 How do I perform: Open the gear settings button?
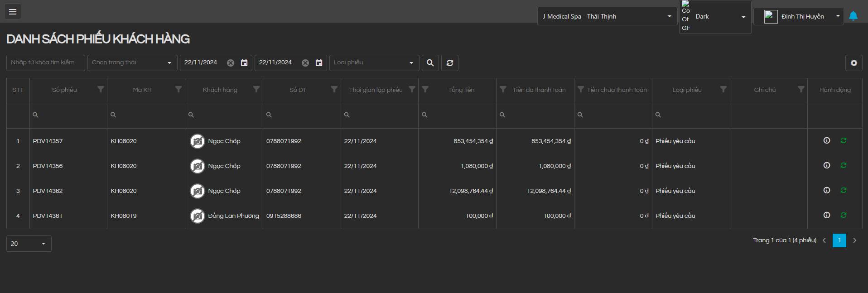(x=854, y=63)
